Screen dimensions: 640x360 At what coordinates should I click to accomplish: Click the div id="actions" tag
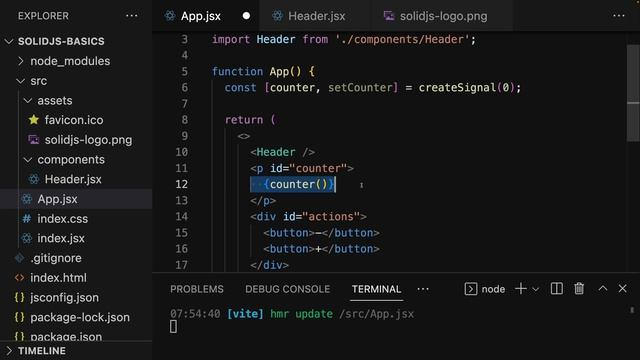[308, 216]
